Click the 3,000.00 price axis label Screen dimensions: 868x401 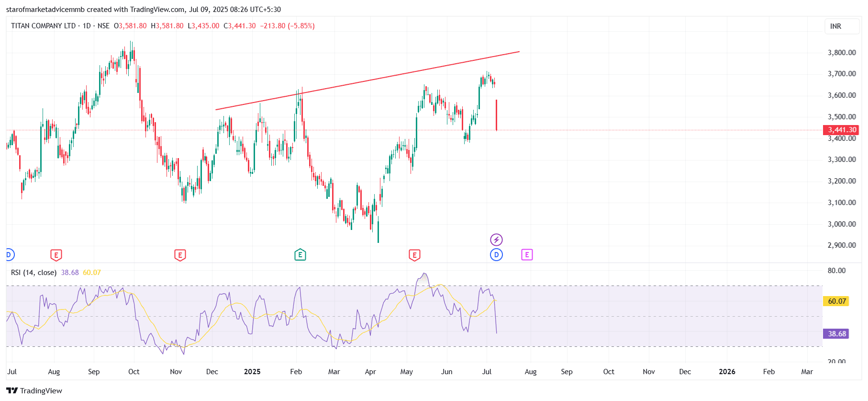coord(842,224)
